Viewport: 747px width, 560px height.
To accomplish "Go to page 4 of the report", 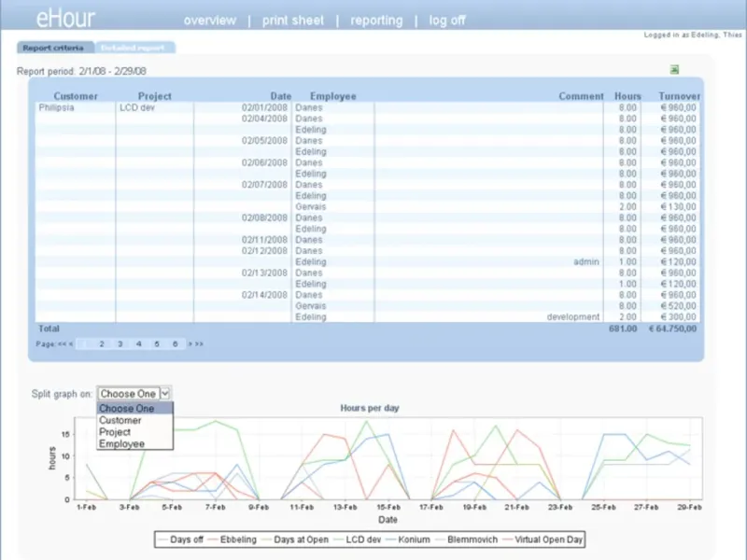I will click(x=138, y=344).
